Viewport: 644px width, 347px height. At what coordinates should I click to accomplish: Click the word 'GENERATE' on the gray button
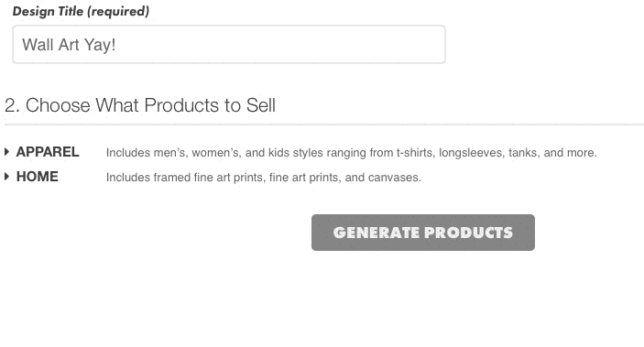377,233
